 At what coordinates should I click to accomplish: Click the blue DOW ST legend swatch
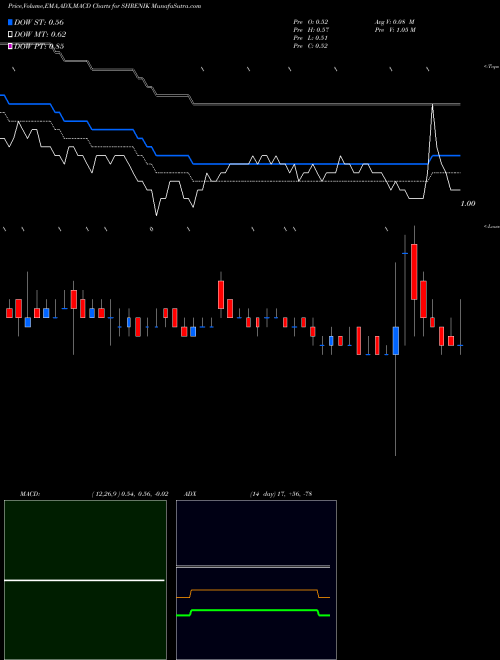click(10, 22)
